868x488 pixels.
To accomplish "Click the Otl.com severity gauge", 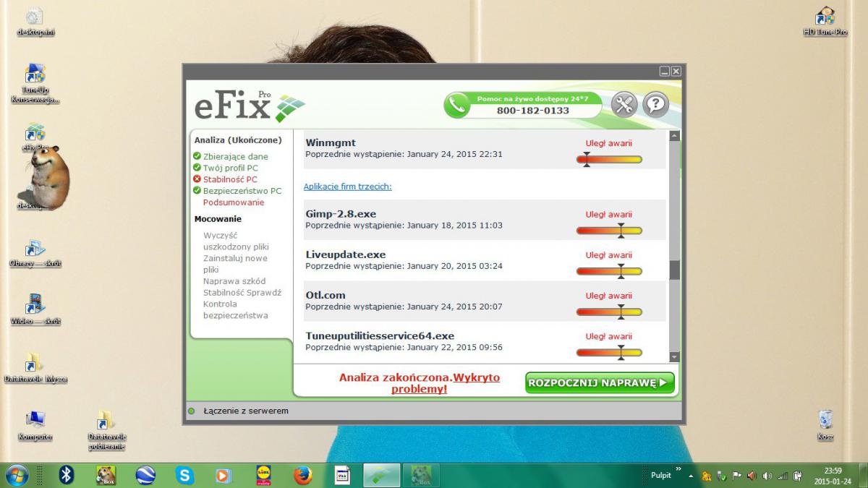I will click(x=609, y=312).
